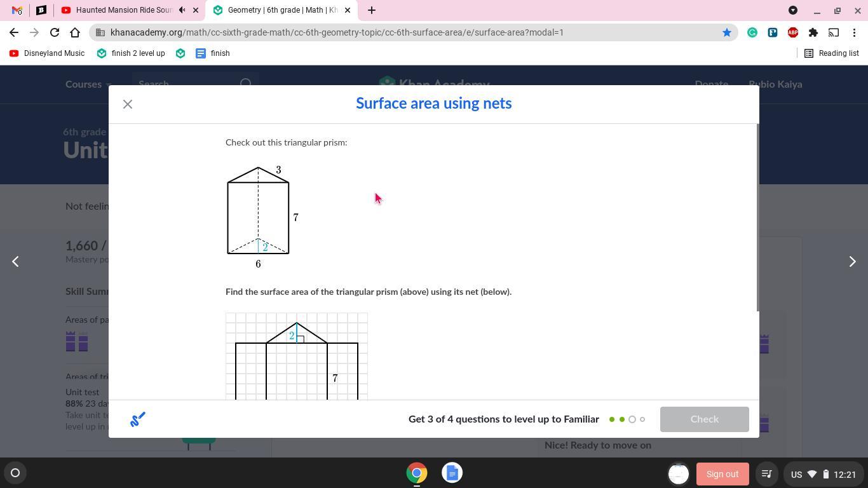Click the Sign out button
The height and width of the screenshot is (488, 868).
tap(722, 474)
